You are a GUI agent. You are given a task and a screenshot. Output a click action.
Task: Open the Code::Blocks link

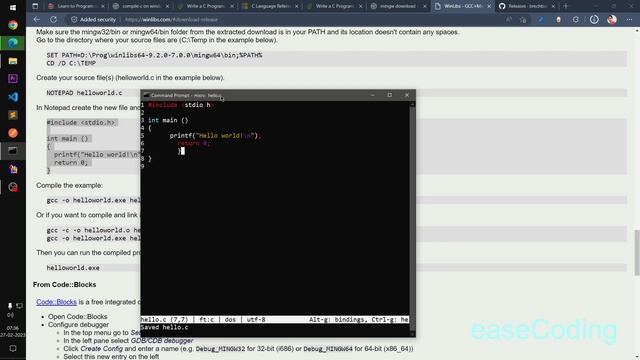(56, 302)
